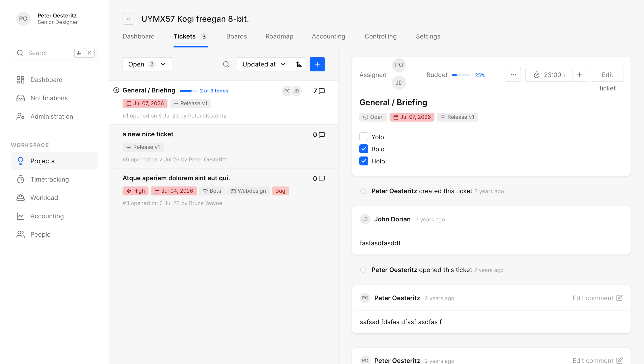Click the ticket search magnifier icon
644x364 pixels.
226,64
